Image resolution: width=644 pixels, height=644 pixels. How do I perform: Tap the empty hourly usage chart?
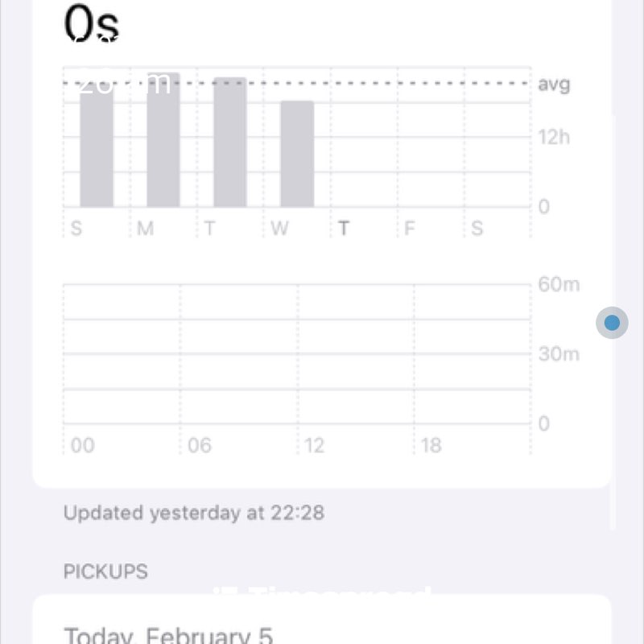click(x=296, y=354)
